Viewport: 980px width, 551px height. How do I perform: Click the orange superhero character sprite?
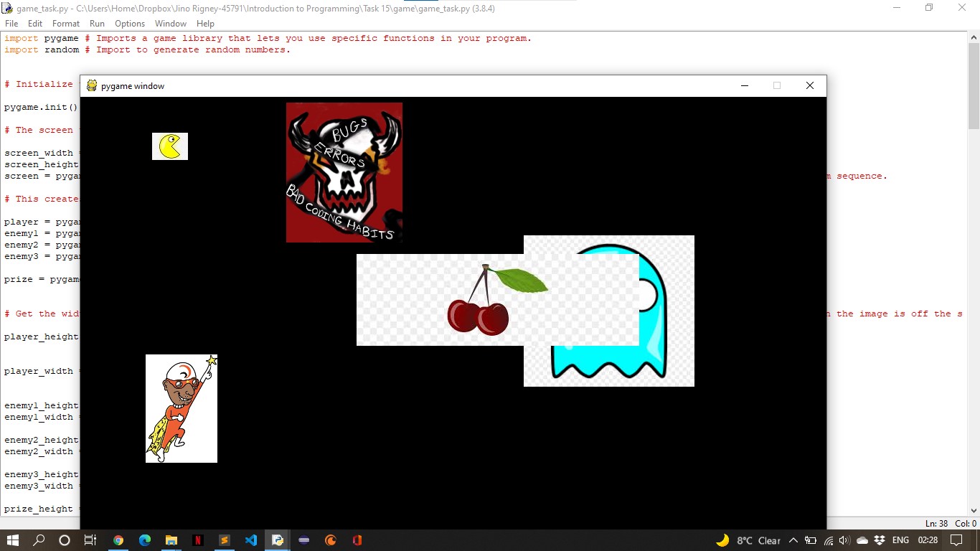click(x=182, y=408)
